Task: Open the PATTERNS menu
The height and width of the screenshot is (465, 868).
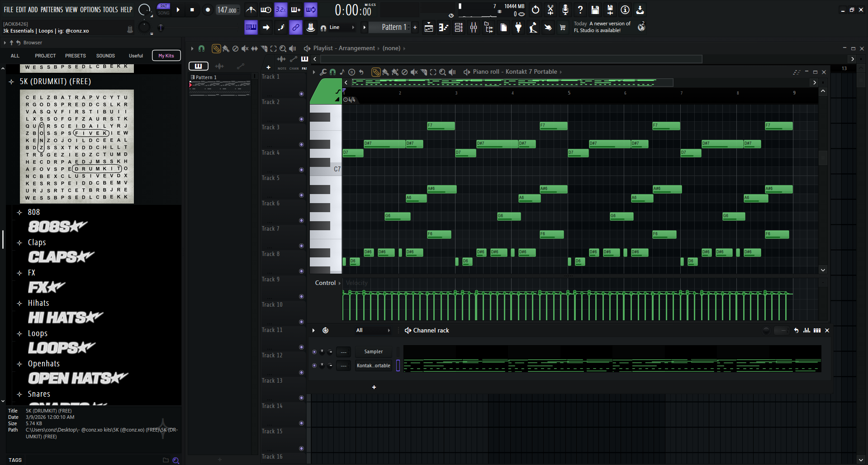Action: point(52,9)
